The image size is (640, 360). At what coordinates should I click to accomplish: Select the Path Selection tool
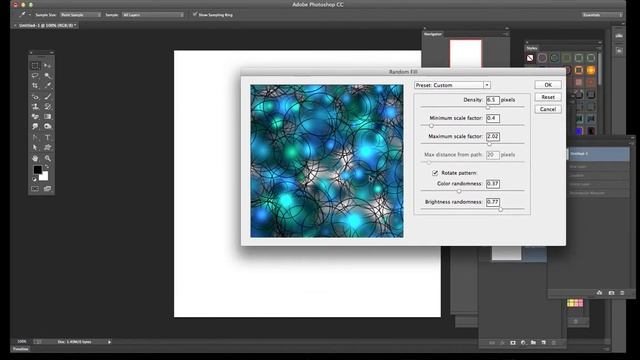tap(35, 147)
